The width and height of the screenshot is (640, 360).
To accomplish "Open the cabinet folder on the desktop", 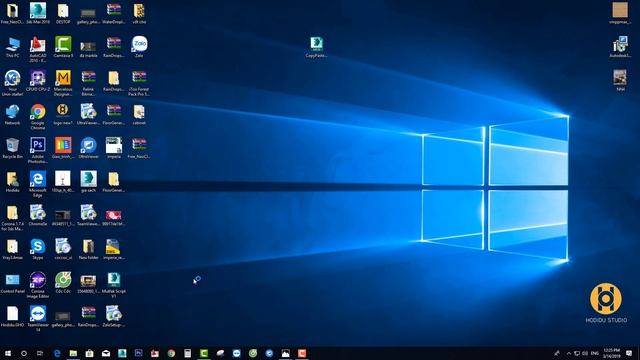I will 139,114.
